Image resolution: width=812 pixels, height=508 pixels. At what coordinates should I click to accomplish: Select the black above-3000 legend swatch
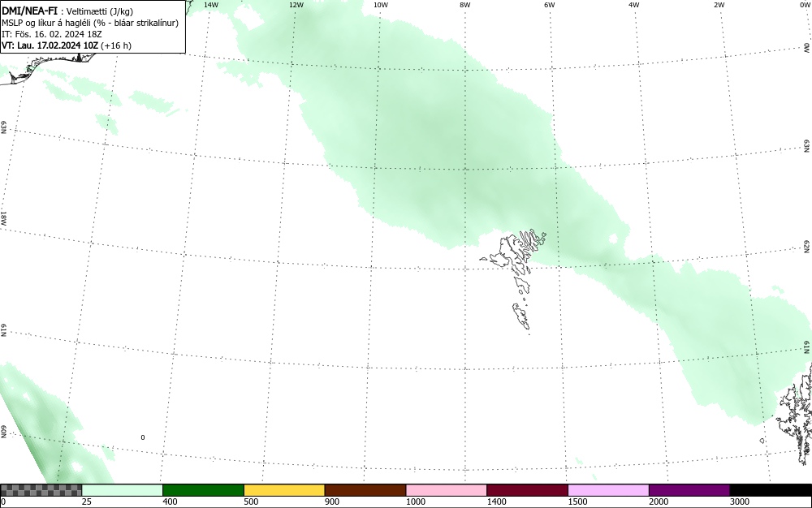tap(771, 490)
